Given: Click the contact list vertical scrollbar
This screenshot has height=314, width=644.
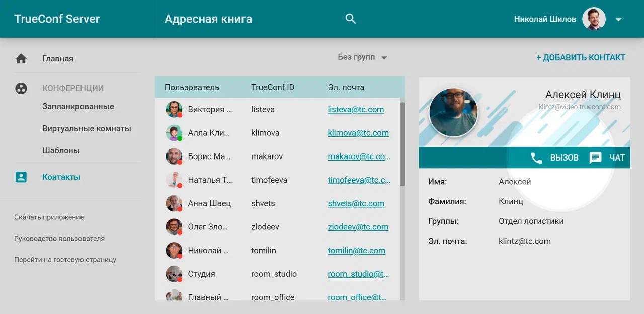Looking at the screenshot, I should (402, 144).
